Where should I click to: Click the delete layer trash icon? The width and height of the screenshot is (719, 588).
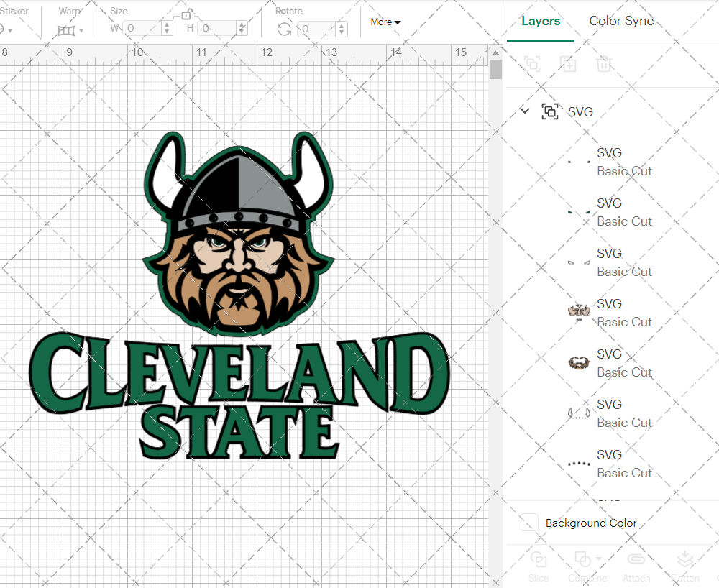pyautogui.click(x=604, y=64)
